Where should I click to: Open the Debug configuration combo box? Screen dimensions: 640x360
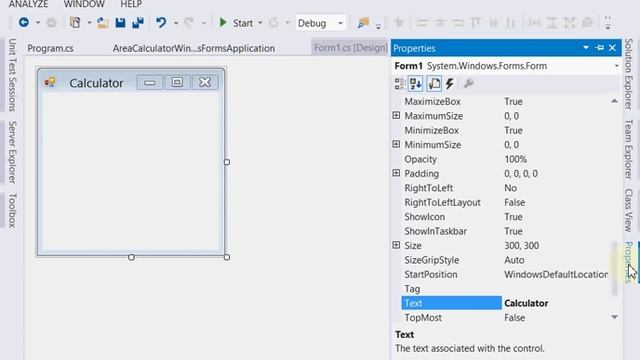click(x=320, y=23)
